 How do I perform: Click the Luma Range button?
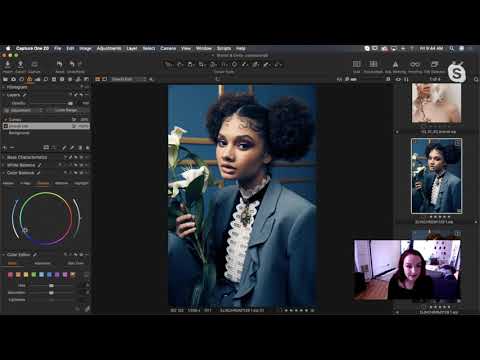(x=66, y=110)
